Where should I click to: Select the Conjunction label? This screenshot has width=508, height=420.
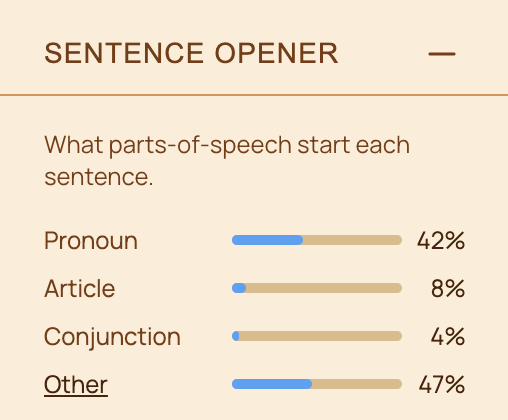click(112, 337)
